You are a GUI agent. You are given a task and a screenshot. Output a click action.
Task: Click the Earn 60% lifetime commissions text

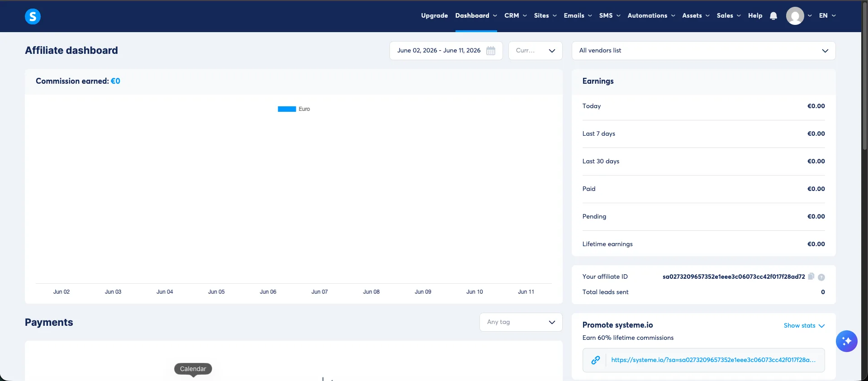point(628,338)
